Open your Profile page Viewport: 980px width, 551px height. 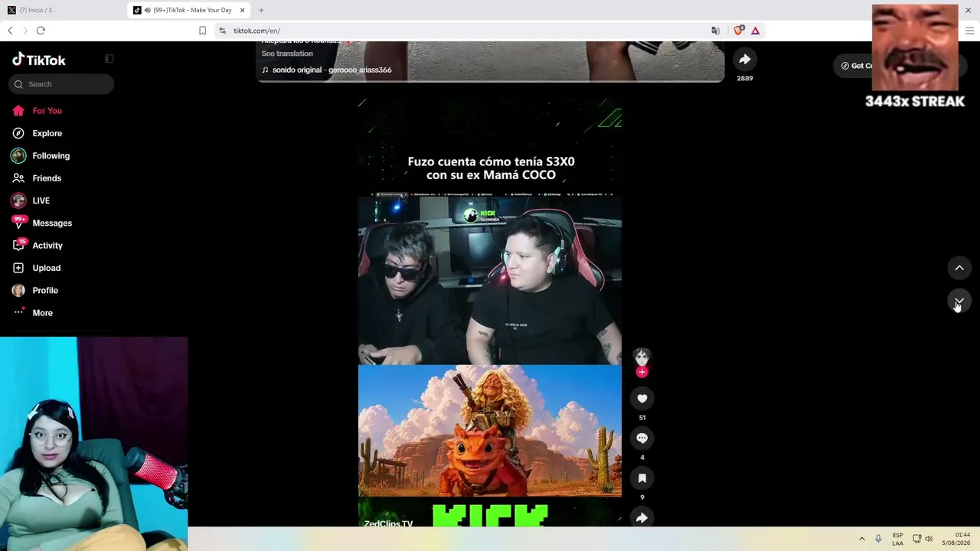tap(45, 290)
